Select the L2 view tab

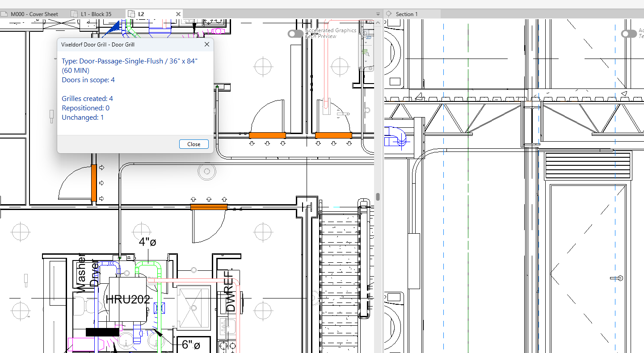click(x=154, y=14)
